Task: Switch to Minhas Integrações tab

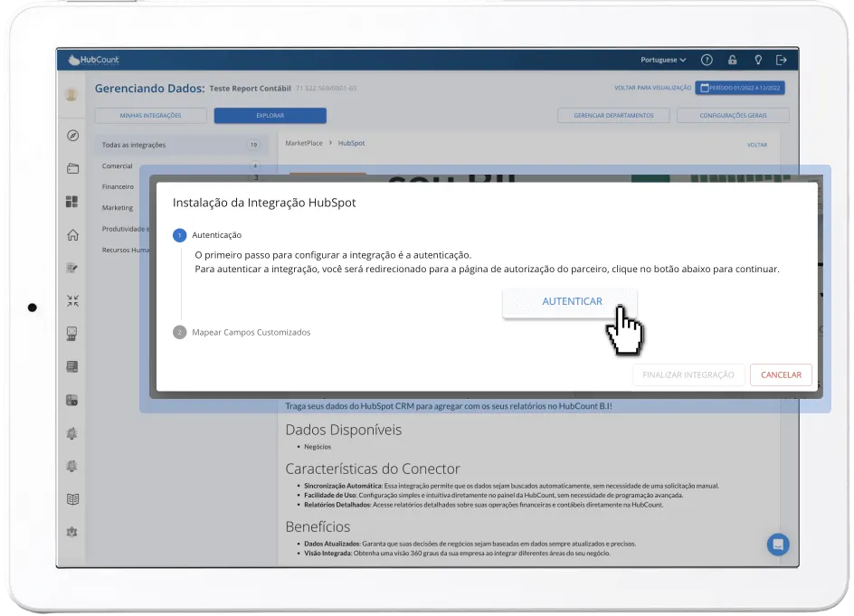Action: pyautogui.click(x=151, y=116)
